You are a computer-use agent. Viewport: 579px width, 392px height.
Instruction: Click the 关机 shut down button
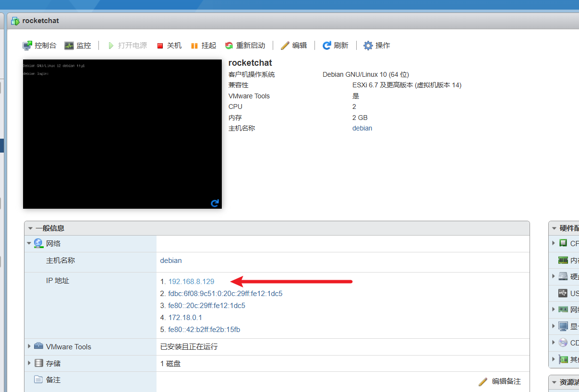pyautogui.click(x=169, y=46)
